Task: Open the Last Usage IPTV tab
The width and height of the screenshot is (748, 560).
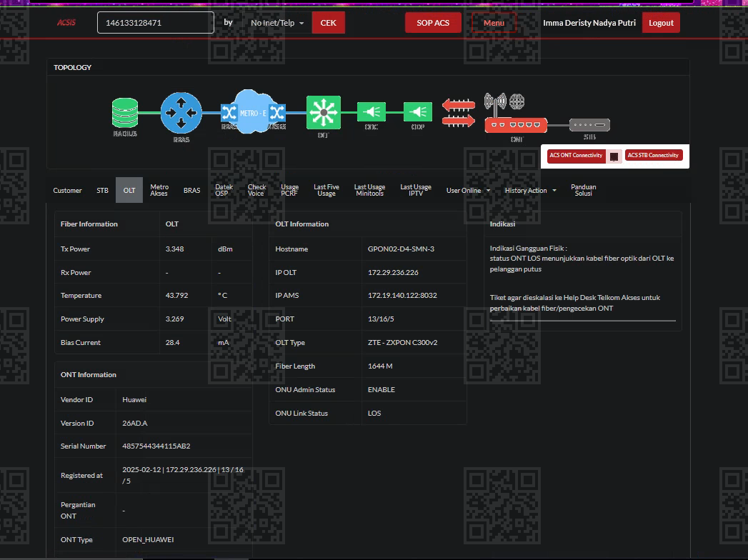Action: pyautogui.click(x=416, y=190)
